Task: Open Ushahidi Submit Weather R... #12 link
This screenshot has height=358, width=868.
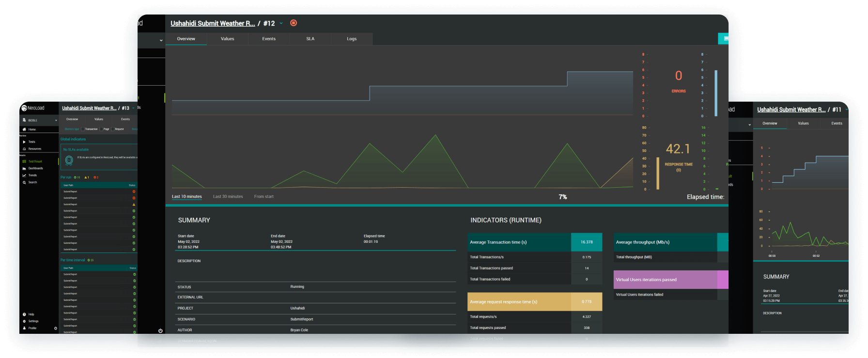Action: pos(213,23)
